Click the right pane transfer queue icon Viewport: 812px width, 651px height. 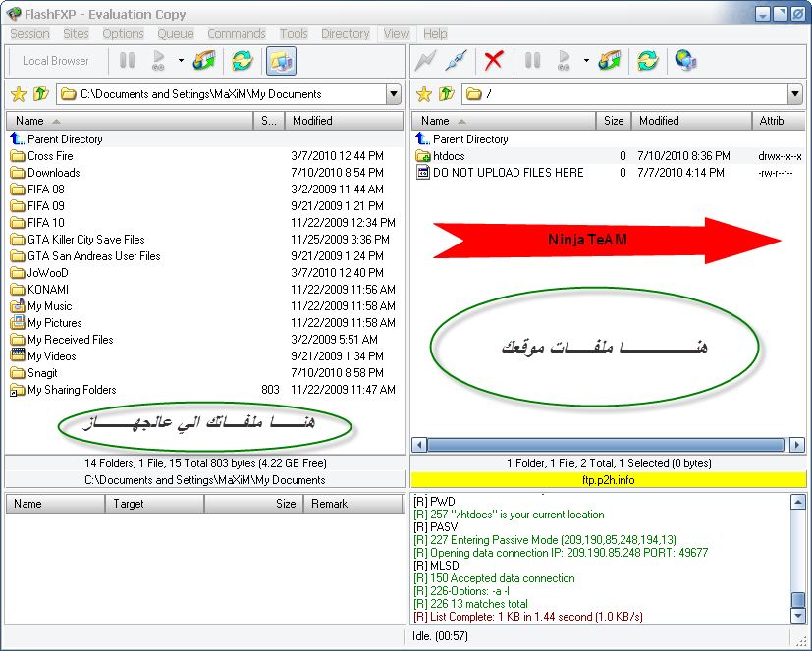[610, 61]
